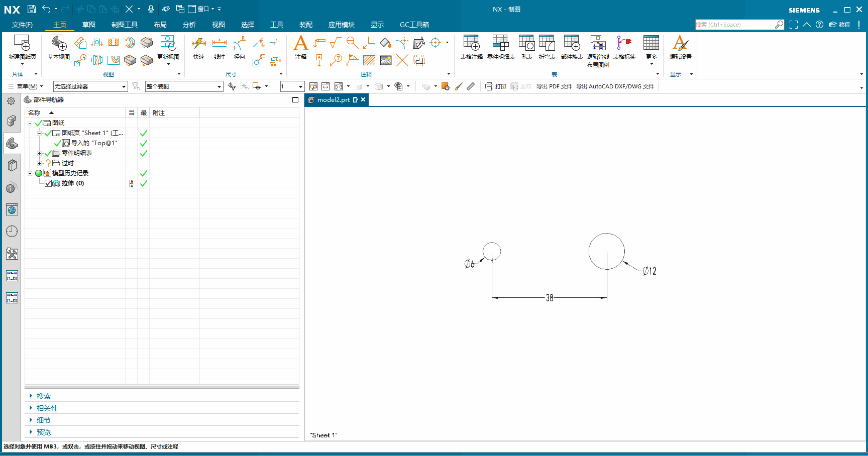Switch to the 应用模块 ribbon tab
Image resolution: width=868 pixels, height=456 pixels.
tap(342, 25)
